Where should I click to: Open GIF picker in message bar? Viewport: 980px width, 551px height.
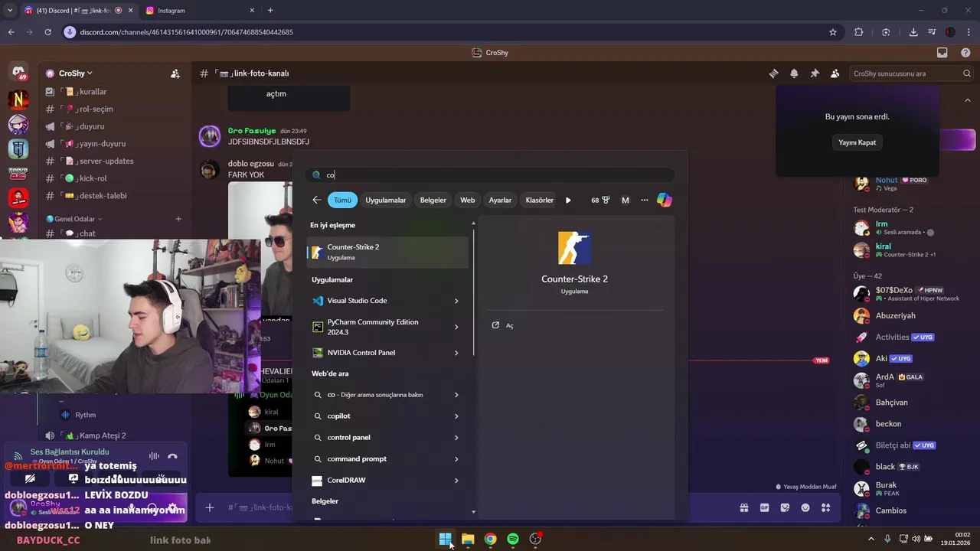(764, 507)
